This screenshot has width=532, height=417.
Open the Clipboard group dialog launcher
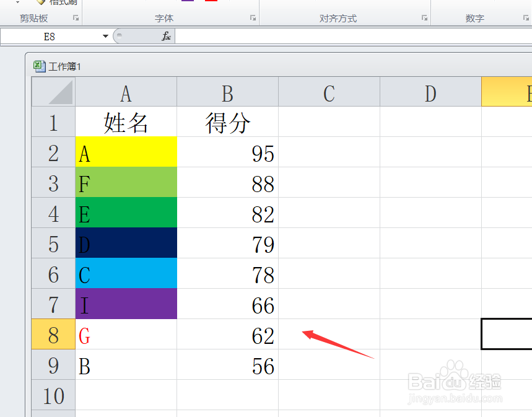point(76,18)
